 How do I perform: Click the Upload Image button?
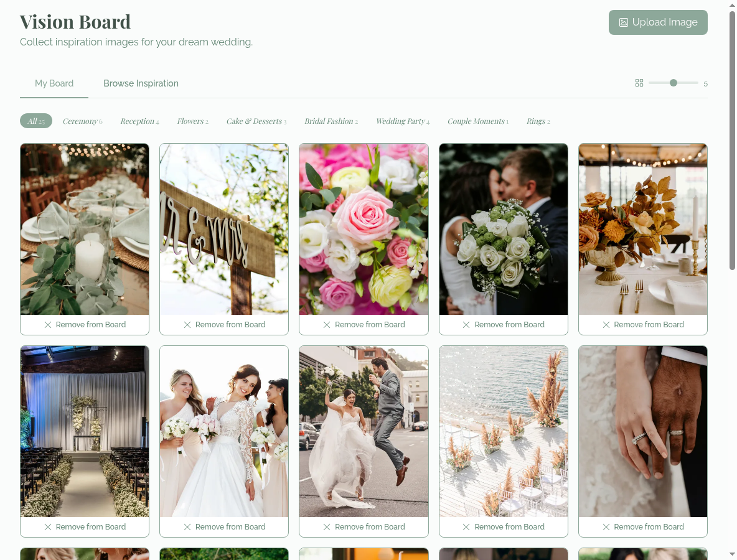pyautogui.click(x=658, y=22)
